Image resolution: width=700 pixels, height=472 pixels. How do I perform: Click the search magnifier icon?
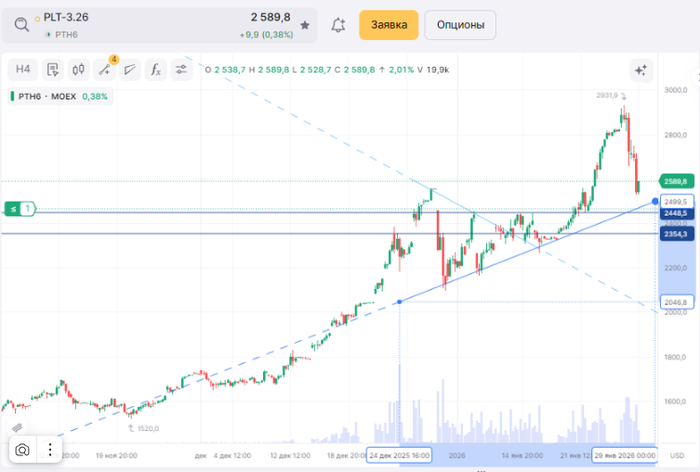[x=21, y=24]
